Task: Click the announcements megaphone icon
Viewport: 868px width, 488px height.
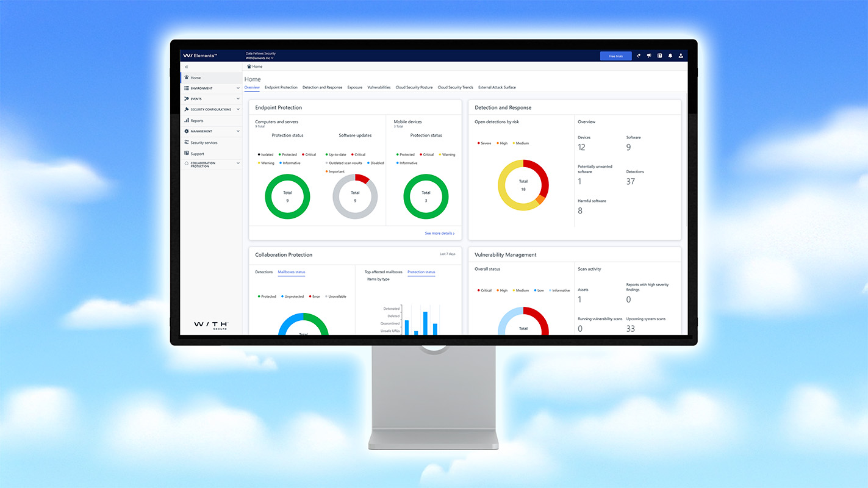Action: click(x=648, y=56)
